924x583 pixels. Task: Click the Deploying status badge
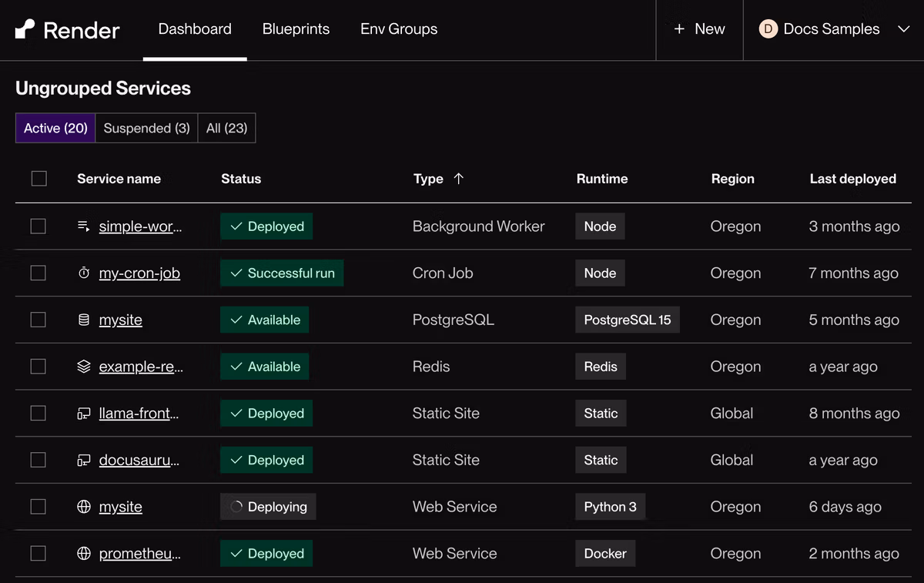268,507
